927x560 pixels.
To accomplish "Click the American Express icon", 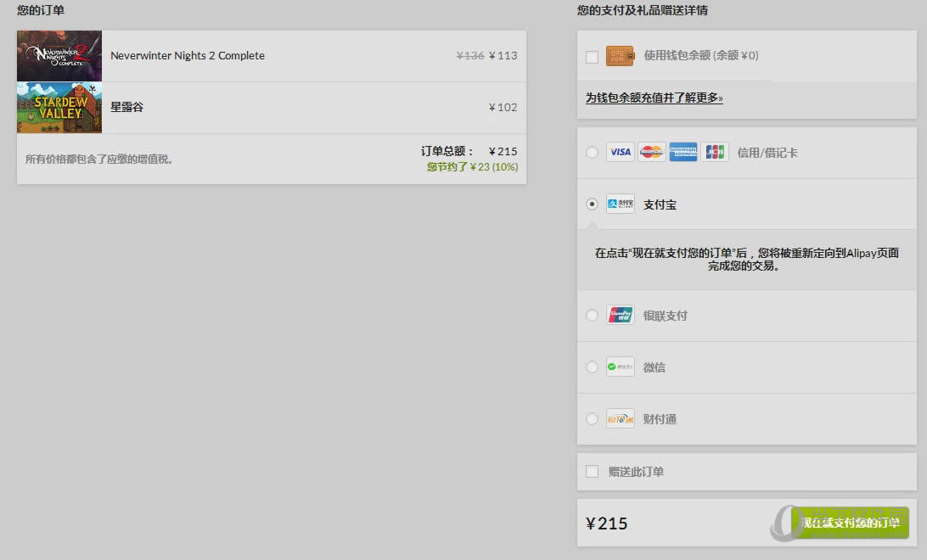I will (x=683, y=152).
